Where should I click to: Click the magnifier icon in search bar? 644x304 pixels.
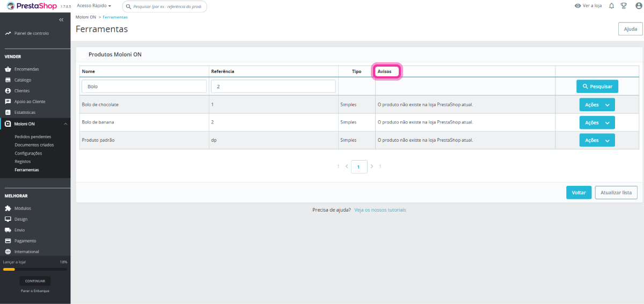pos(129,6)
